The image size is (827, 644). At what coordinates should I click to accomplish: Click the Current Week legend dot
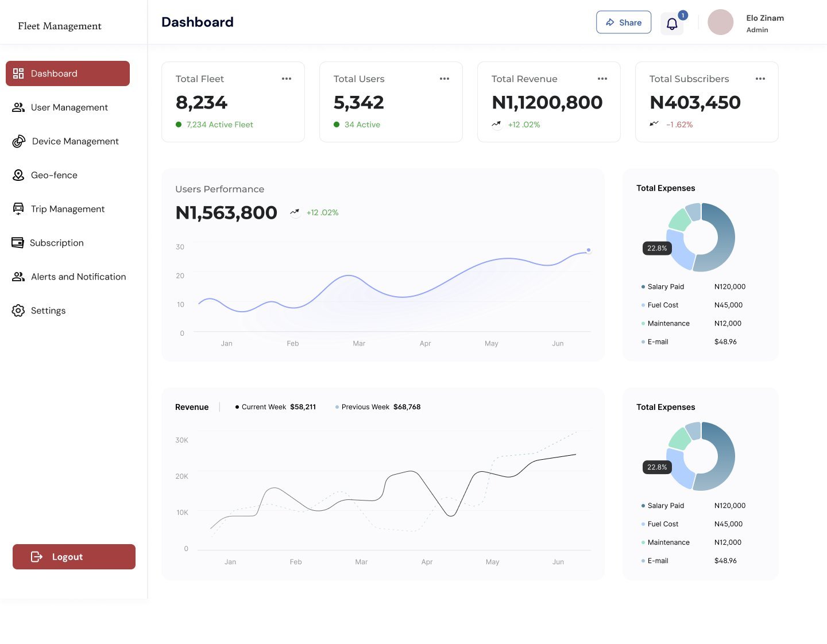[x=237, y=407]
